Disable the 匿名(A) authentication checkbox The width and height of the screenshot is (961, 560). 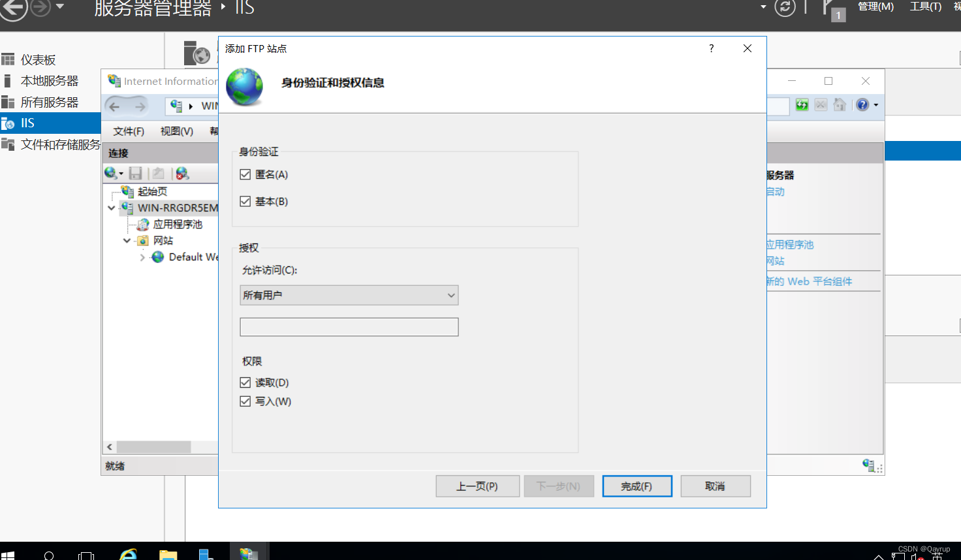tap(245, 174)
